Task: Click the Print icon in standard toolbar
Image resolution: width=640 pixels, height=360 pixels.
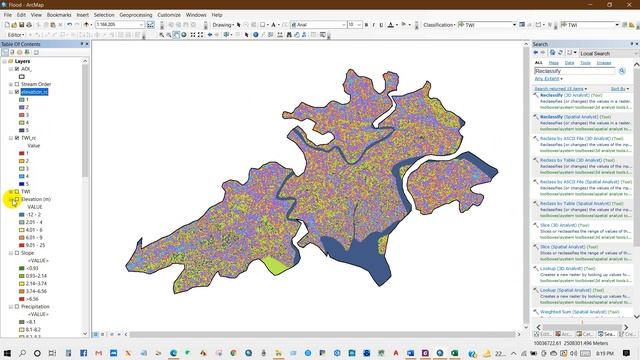Action: coord(29,25)
